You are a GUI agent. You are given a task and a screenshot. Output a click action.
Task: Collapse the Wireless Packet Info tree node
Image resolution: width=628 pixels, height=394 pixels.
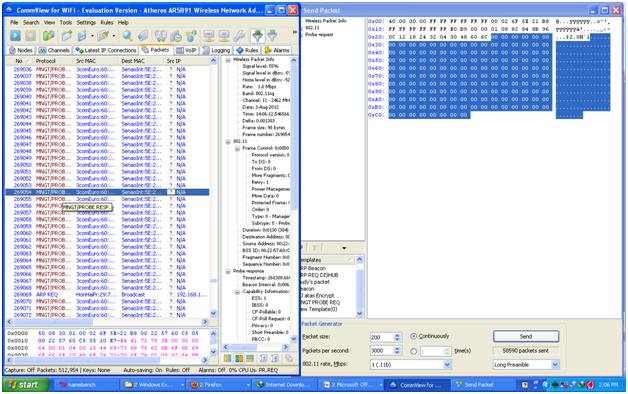pyautogui.click(x=228, y=60)
